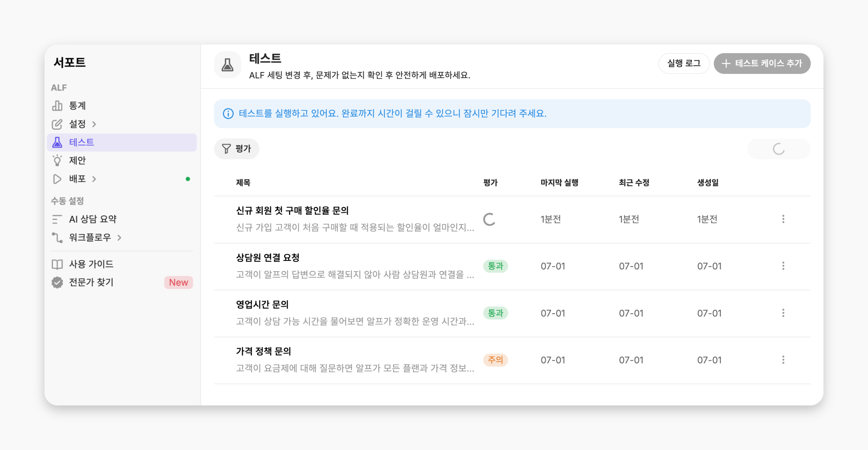Open the 사용 가이드 book icon
The height and width of the screenshot is (450, 868).
coord(57,264)
